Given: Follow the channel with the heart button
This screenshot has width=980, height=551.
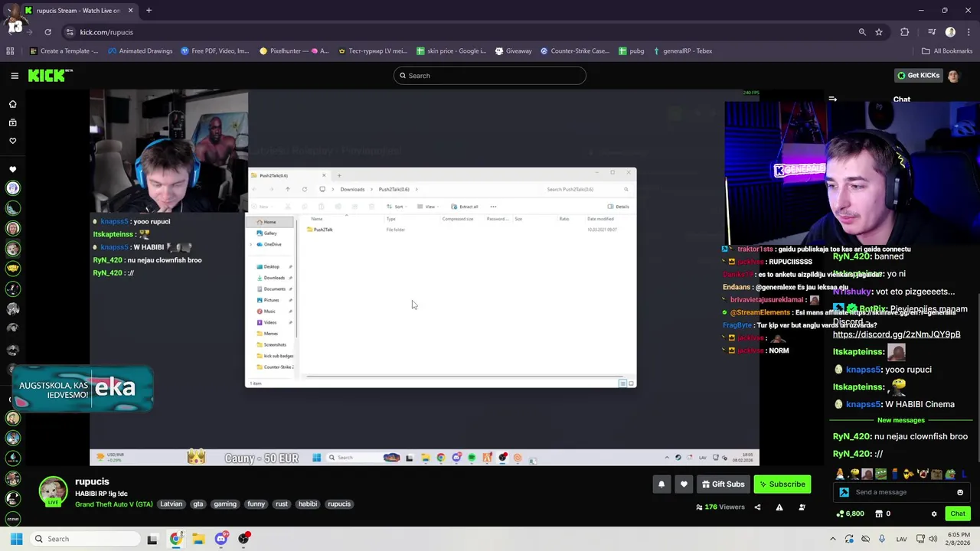Looking at the screenshot, I should [684, 484].
